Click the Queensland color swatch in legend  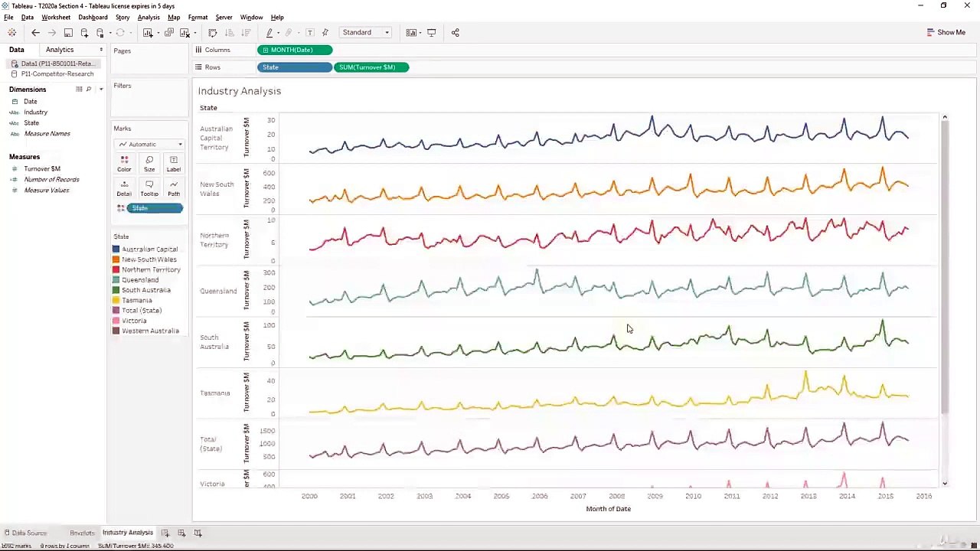point(116,280)
